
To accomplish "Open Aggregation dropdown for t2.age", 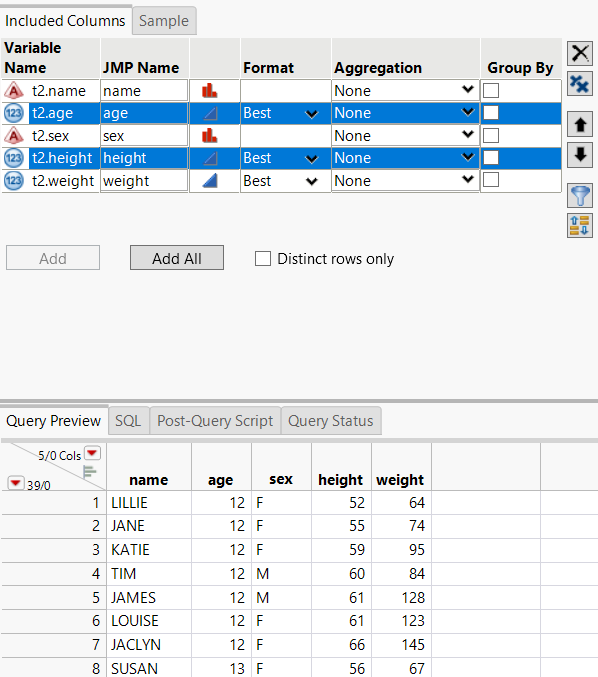I will tap(405, 113).
